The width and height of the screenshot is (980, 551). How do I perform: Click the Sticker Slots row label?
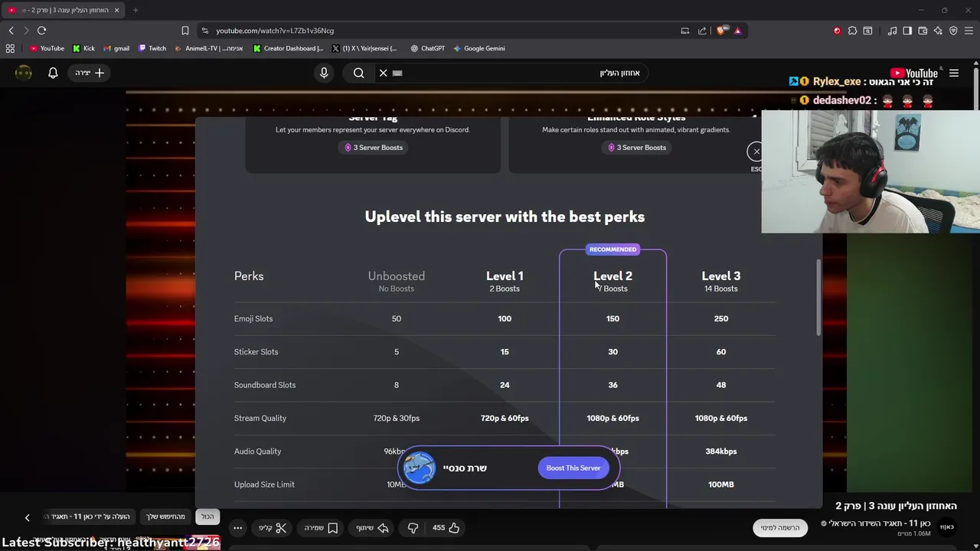coord(256,352)
